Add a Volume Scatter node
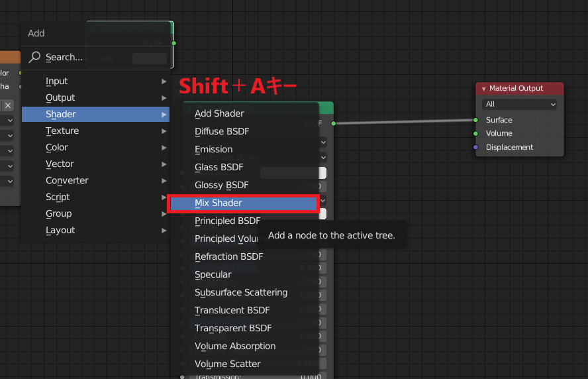Screen dimensions: 588x379 coord(244,364)
